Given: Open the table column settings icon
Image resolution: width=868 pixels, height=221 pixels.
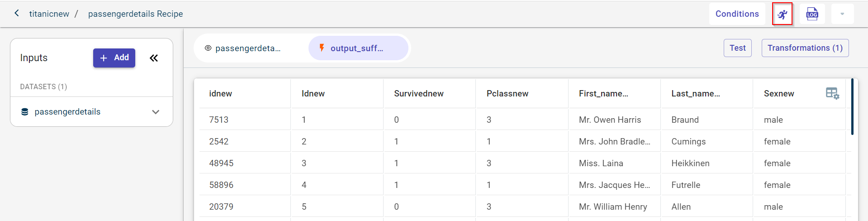Looking at the screenshot, I should pyautogui.click(x=832, y=93).
